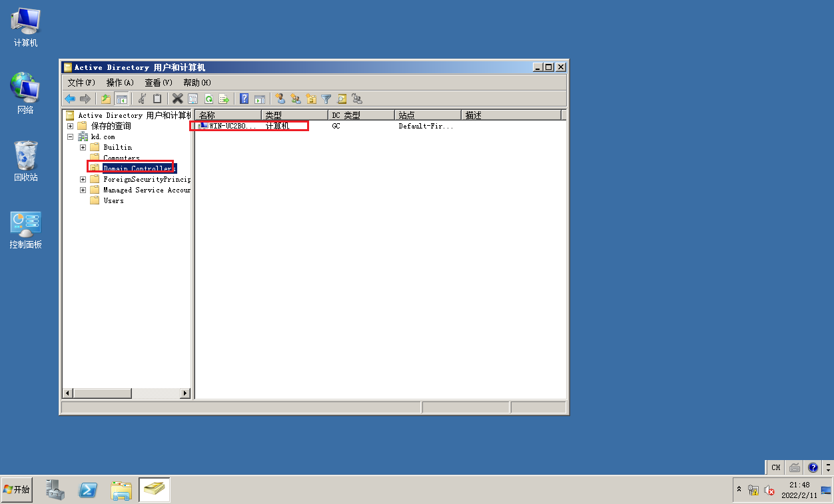Click the Back arrow toolbar icon
Screen dimensions: 834x504
tap(70, 99)
